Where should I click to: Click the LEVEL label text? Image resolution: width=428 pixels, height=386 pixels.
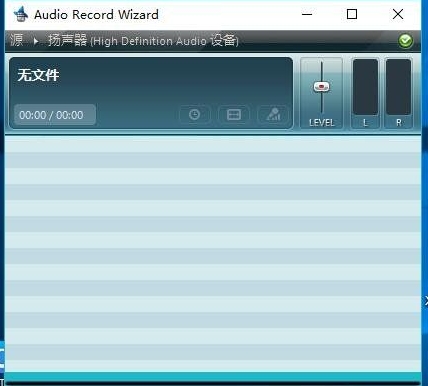pyautogui.click(x=322, y=123)
